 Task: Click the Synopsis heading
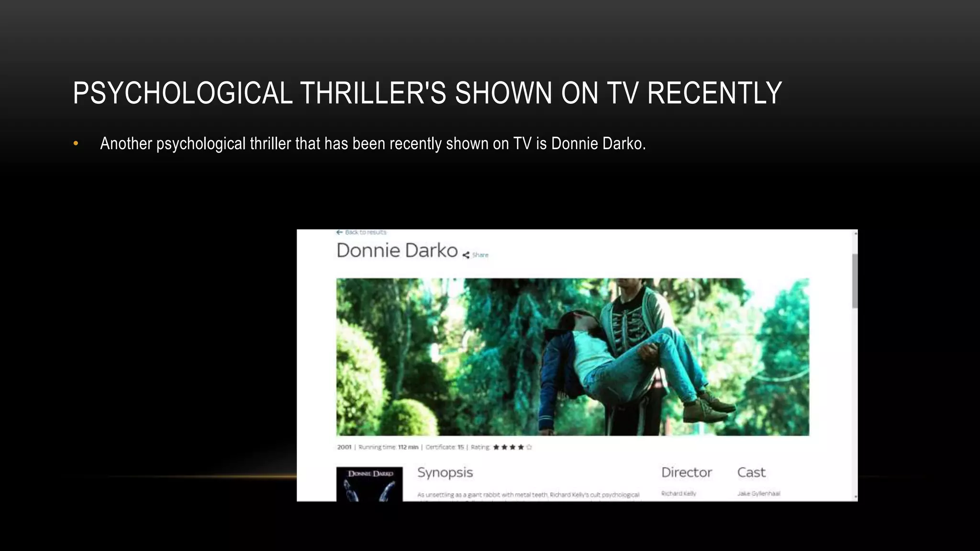coord(445,473)
